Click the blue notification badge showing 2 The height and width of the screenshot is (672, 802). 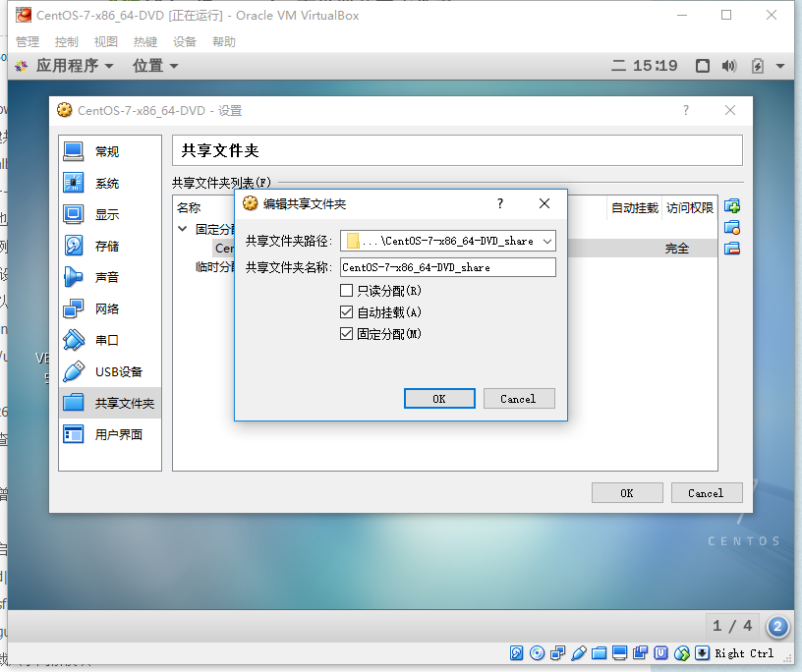tap(777, 626)
